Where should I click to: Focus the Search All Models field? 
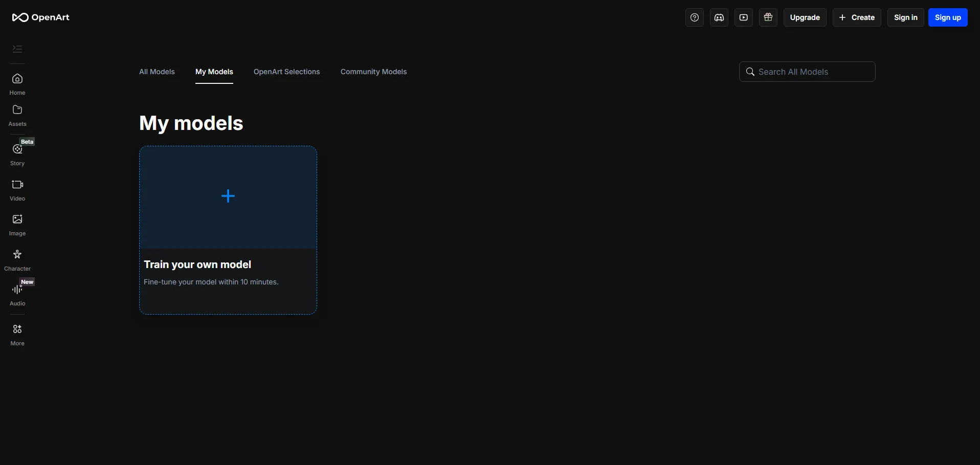coord(813,72)
